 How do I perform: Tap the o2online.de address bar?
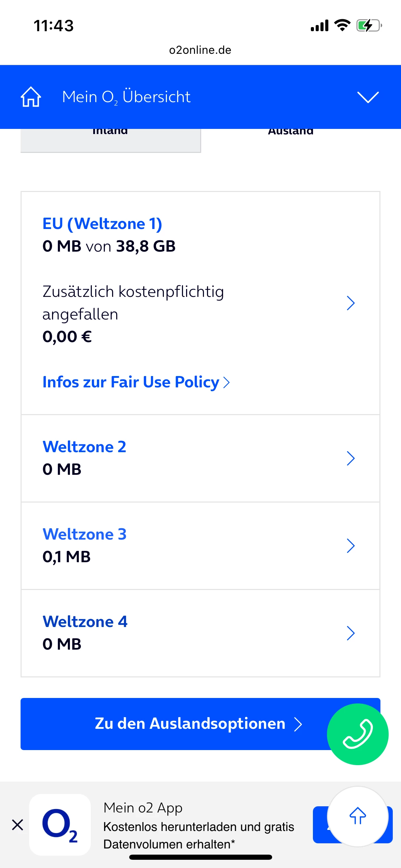tap(200, 50)
